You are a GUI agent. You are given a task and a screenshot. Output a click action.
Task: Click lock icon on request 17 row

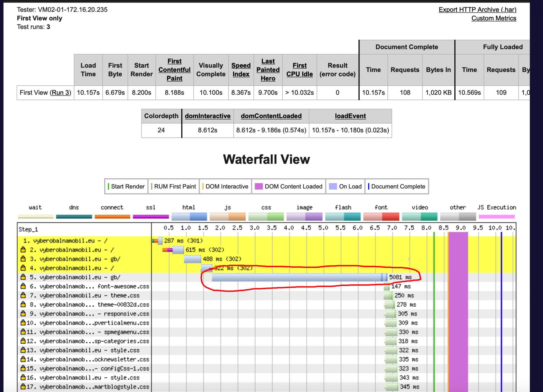click(23, 386)
